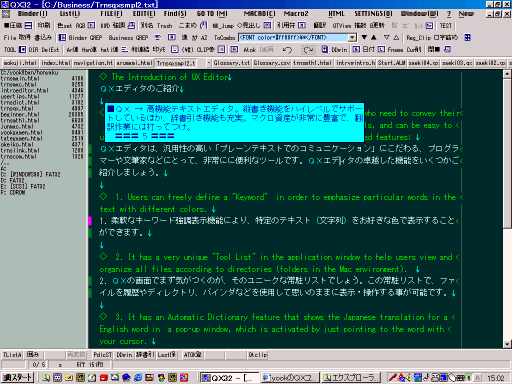
Task: Click the 辞書引 status bar button
Action: point(145,355)
